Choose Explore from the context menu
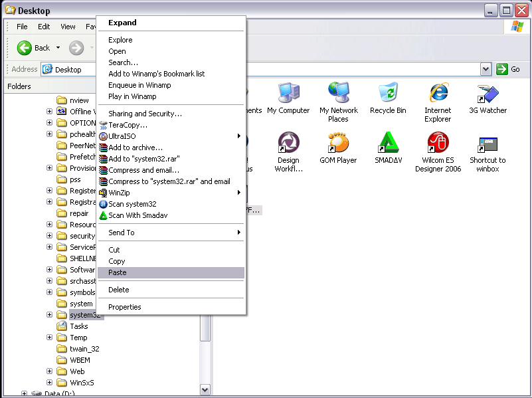Screen dimensions: 532x398 (171, 40)
